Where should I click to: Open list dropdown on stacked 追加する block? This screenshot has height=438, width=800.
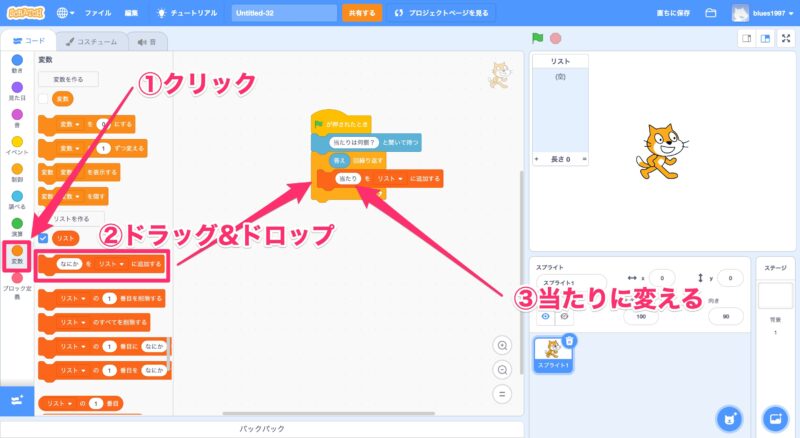tap(388, 179)
